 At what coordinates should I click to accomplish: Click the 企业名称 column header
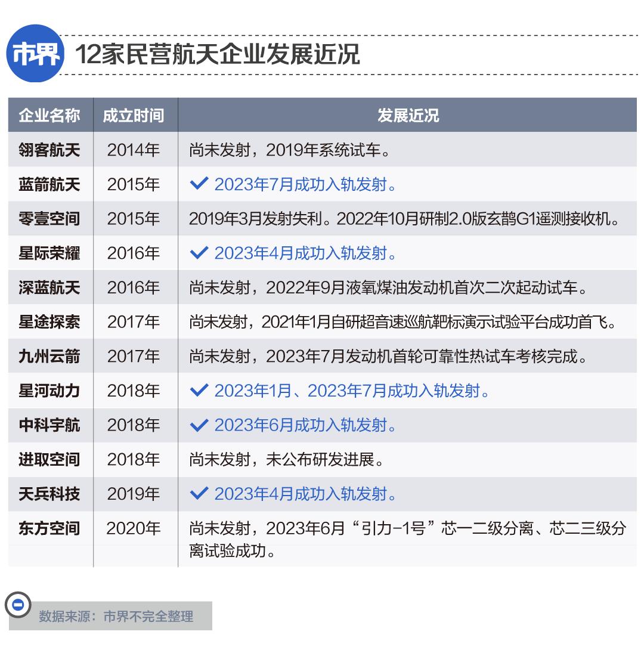click(x=49, y=115)
